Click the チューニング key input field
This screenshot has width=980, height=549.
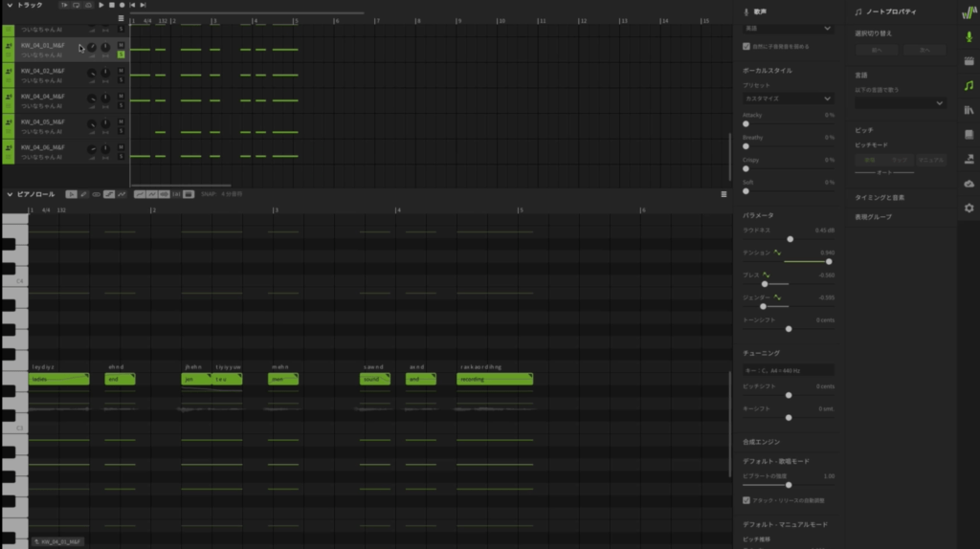point(789,370)
